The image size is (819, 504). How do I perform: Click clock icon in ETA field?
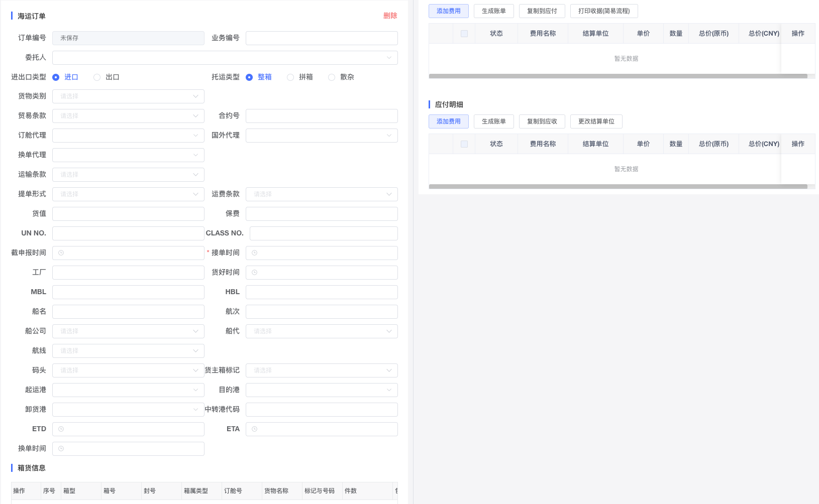(x=255, y=429)
